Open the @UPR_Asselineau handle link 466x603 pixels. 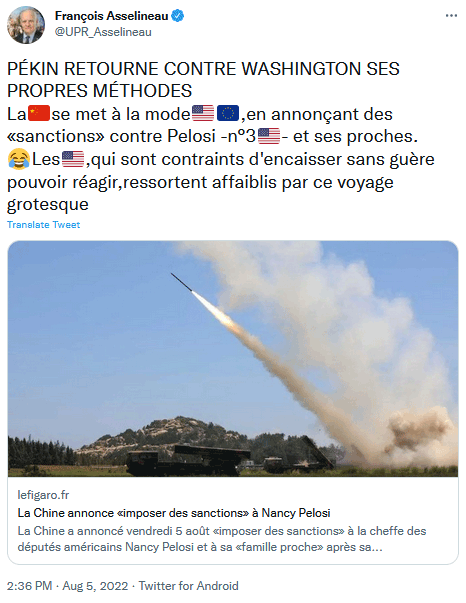(x=103, y=32)
